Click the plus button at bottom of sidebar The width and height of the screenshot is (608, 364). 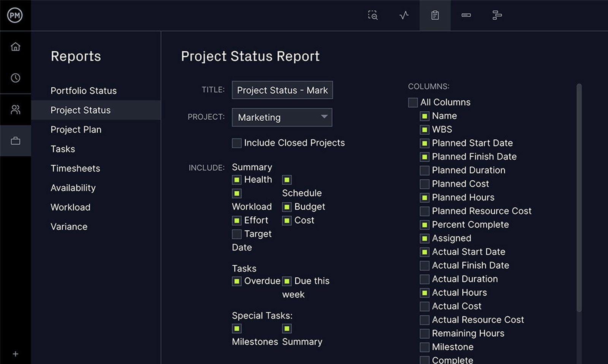click(15, 354)
